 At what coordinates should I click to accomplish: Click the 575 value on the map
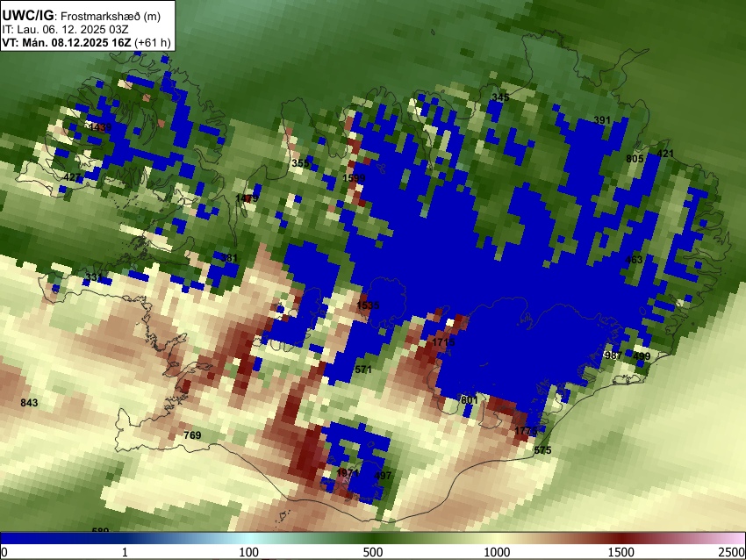click(542, 449)
